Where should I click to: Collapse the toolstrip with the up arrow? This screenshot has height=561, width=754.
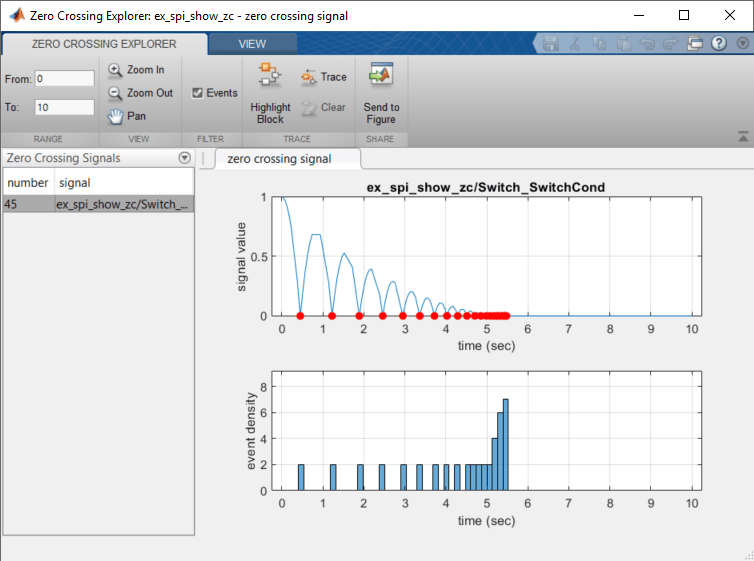click(743, 137)
